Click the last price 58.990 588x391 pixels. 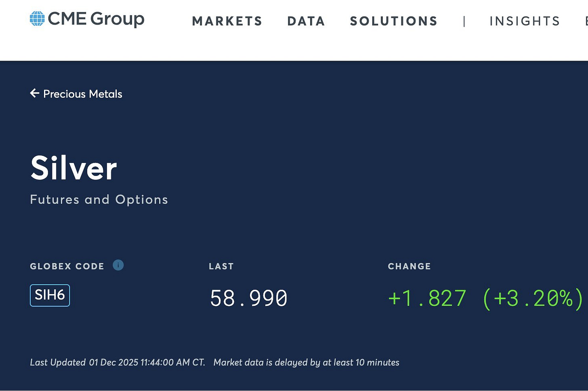tap(249, 298)
